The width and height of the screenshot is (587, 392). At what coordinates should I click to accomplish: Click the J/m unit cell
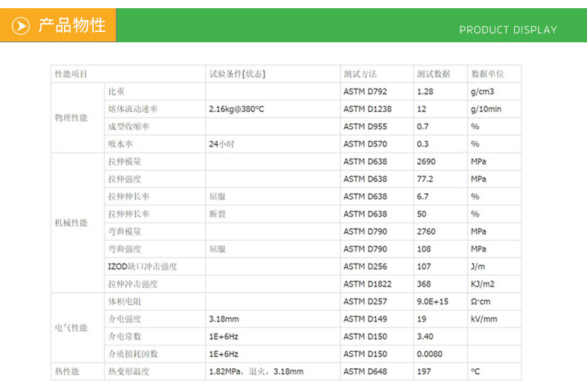pyautogui.click(x=494, y=267)
